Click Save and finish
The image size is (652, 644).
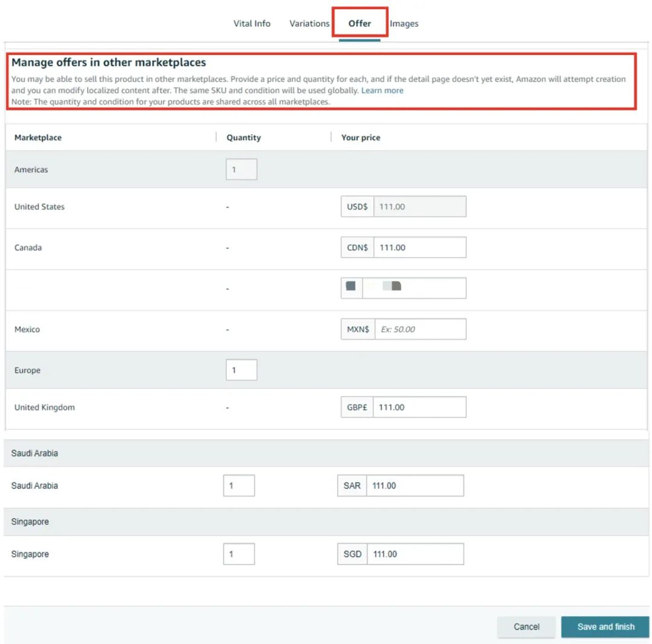605,627
